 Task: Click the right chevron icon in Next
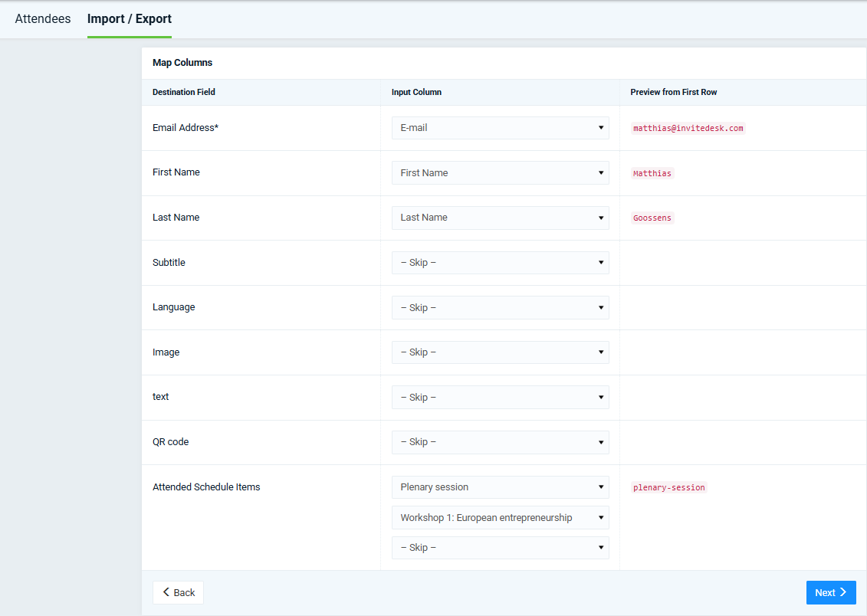(x=843, y=592)
